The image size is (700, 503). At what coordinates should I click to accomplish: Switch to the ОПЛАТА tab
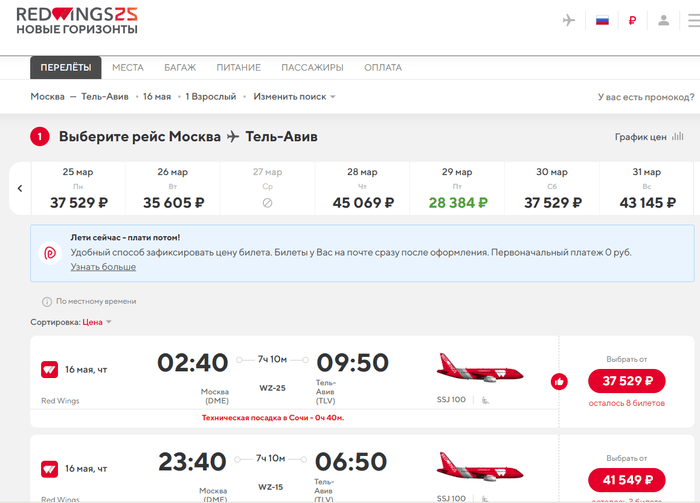coord(383,67)
